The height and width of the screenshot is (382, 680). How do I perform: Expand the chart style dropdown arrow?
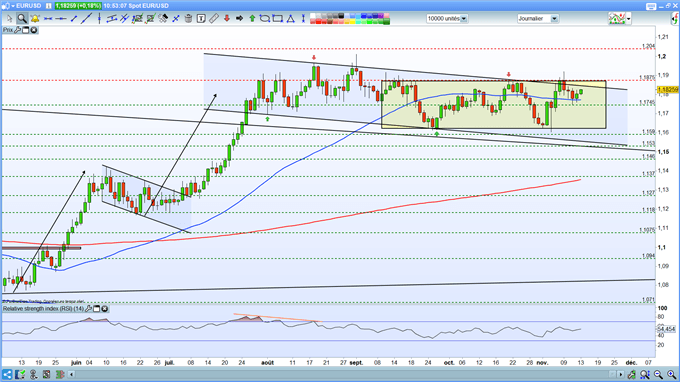tap(629, 19)
